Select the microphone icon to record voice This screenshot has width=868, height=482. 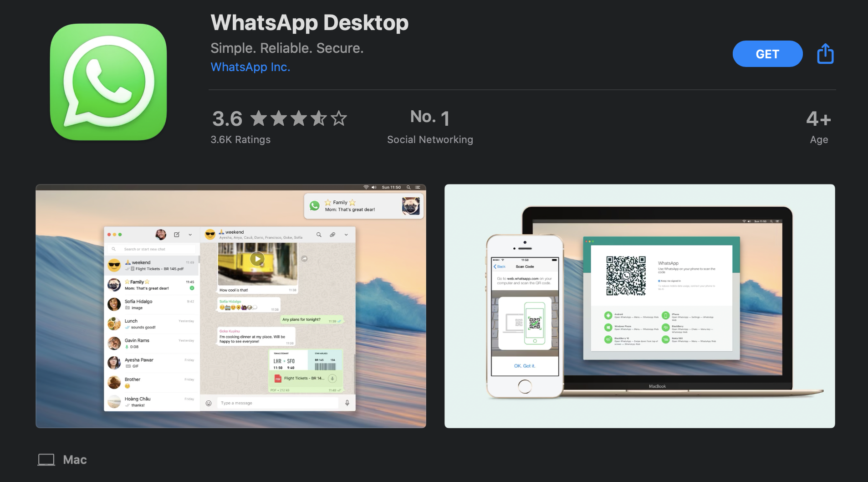pos(347,403)
